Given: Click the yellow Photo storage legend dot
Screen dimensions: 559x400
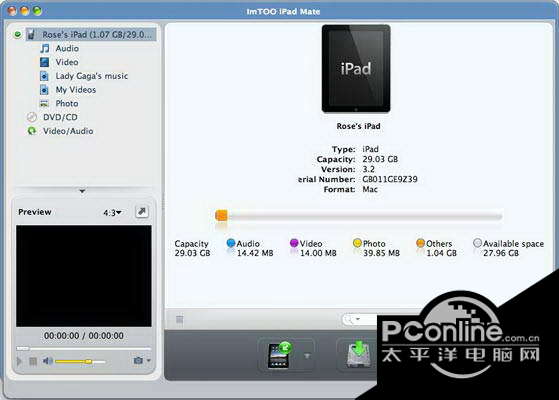Looking at the screenshot, I should pyautogui.click(x=357, y=243).
